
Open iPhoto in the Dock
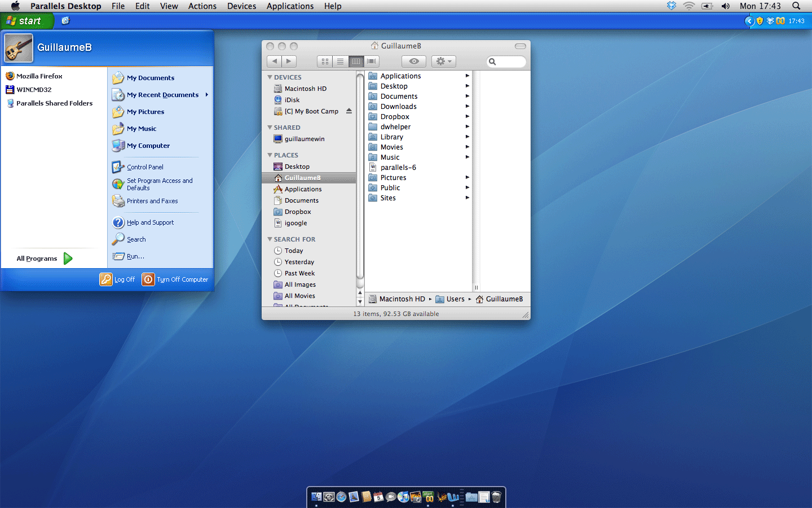click(416, 497)
